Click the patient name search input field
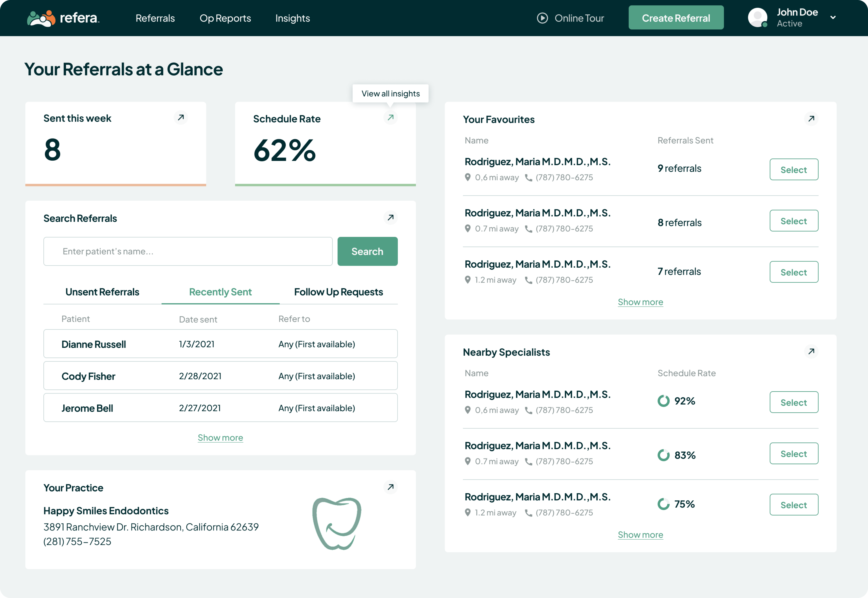Viewport: 868px width, 598px height. pos(187,251)
